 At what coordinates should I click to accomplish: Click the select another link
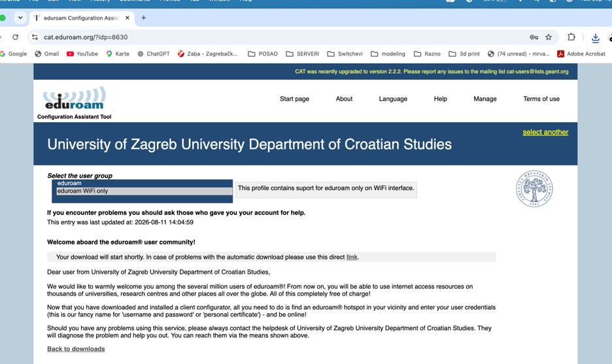click(x=545, y=132)
